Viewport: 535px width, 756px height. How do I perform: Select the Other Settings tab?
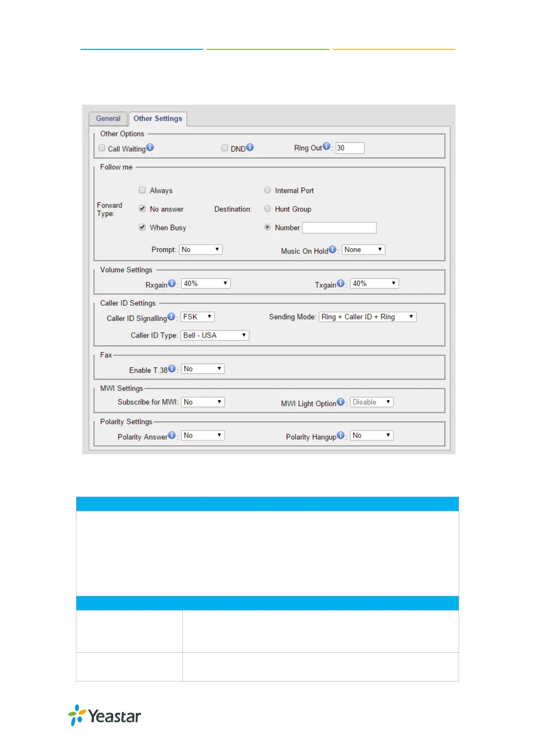(x=158, y=119)
